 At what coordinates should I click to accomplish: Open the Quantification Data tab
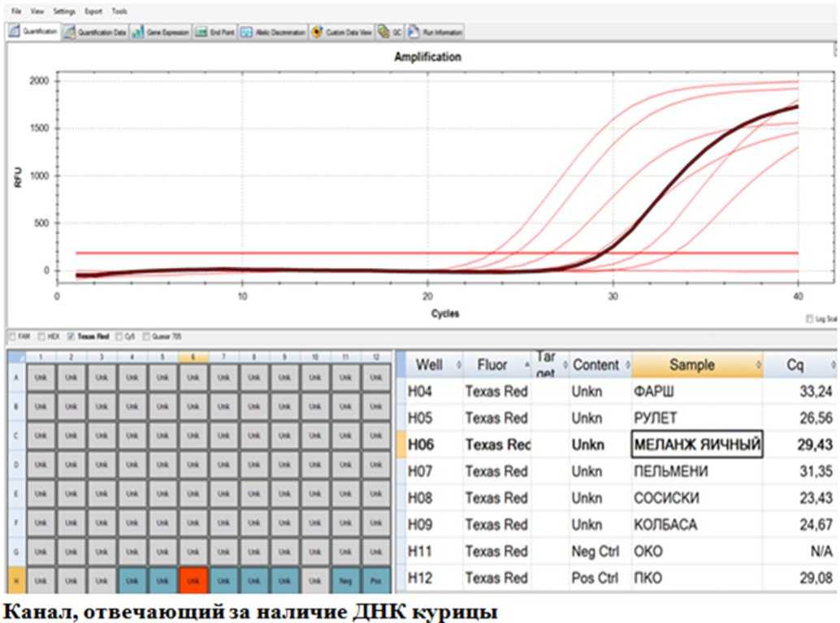(x=102, y=32)
